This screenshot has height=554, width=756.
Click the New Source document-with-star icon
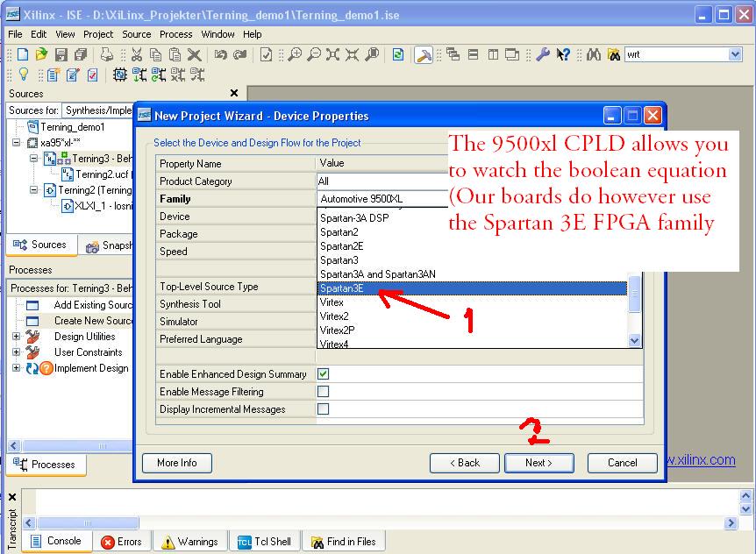(53, 75)
